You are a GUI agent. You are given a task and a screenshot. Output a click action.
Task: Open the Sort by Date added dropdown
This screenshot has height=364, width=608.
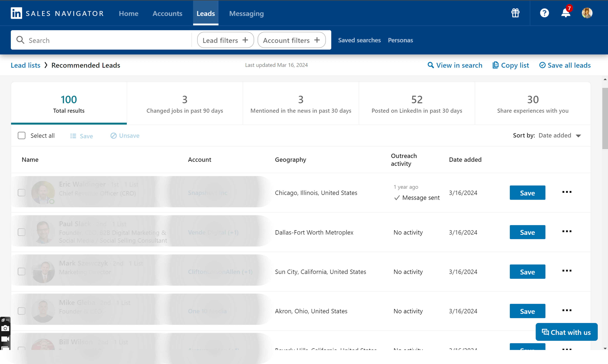point(560,136)
